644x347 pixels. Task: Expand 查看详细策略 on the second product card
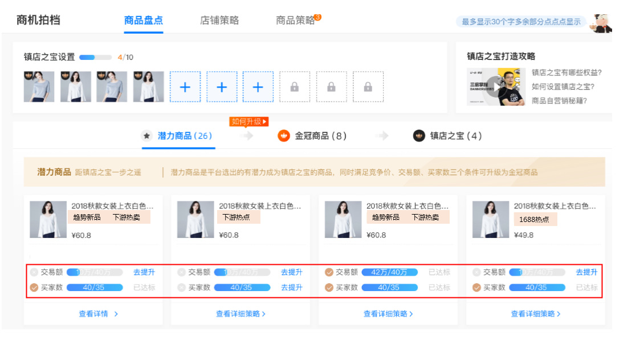[241, 313]
